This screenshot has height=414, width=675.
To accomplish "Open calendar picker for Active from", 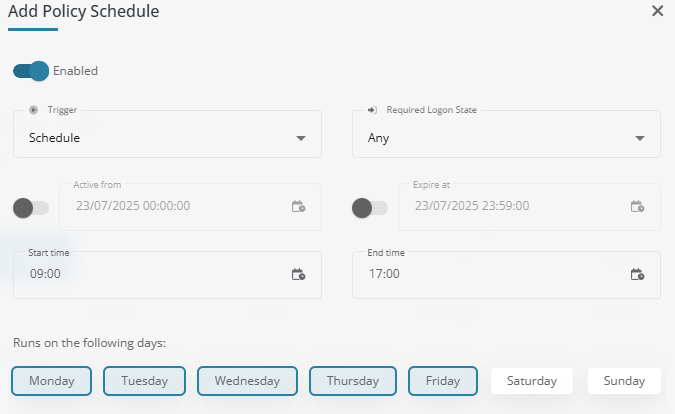I will [298, 207].
